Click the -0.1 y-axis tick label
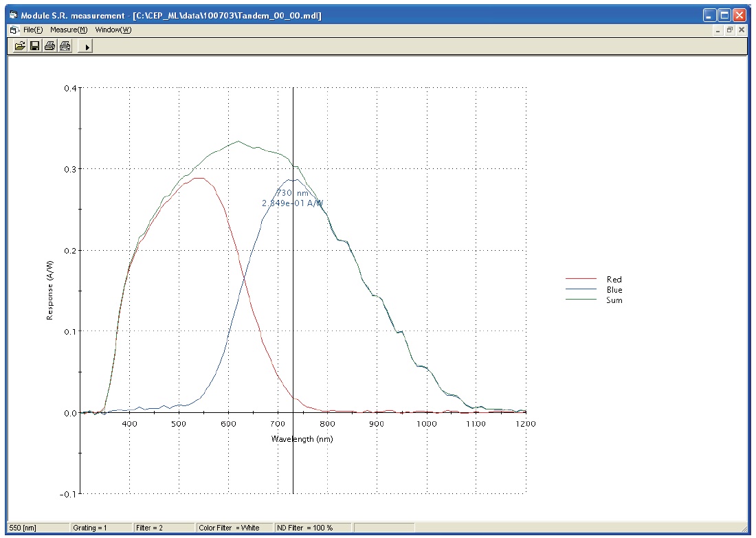This screenshot has height=538, width=756. tap(68, 495)
